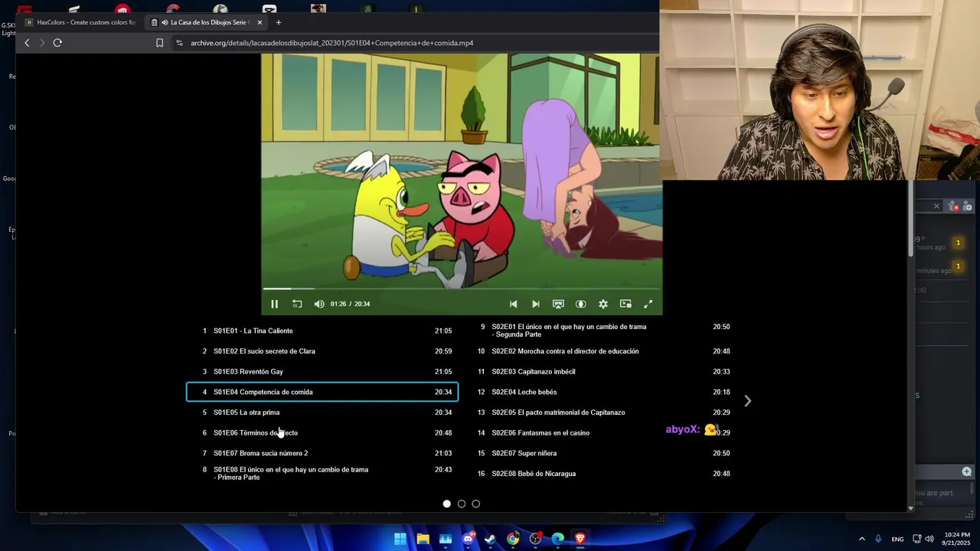The width and height of the screenshot is (980, 551).
Task: Click the microphone tray icon
Action: [878, 539]
